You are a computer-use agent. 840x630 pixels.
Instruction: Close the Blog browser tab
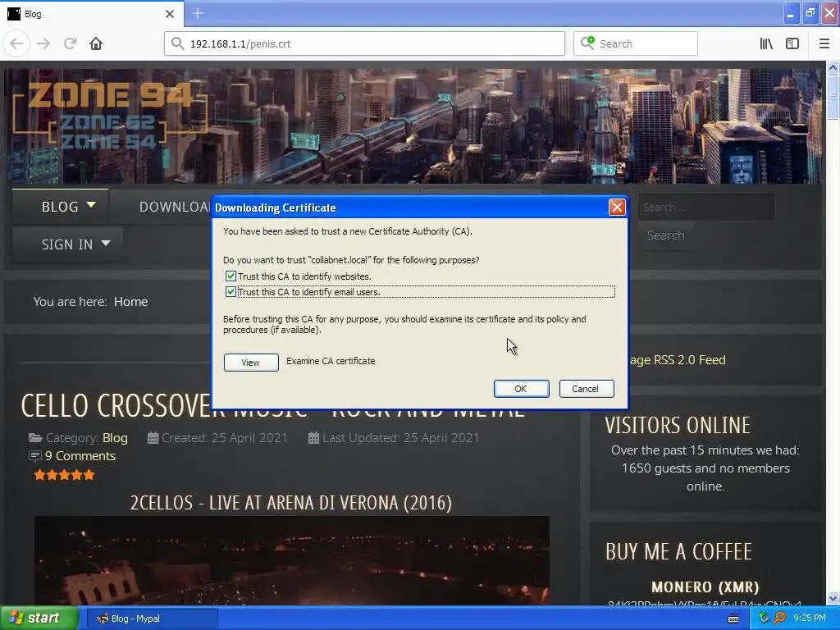point(170,14)
